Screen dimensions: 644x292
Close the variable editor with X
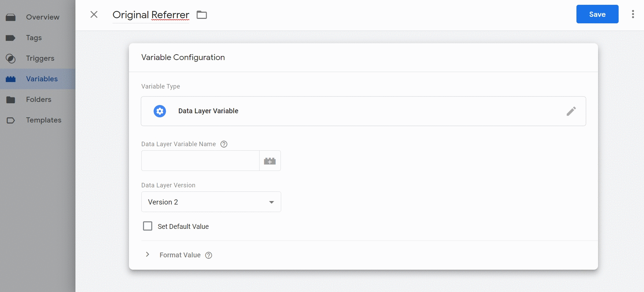94,14
